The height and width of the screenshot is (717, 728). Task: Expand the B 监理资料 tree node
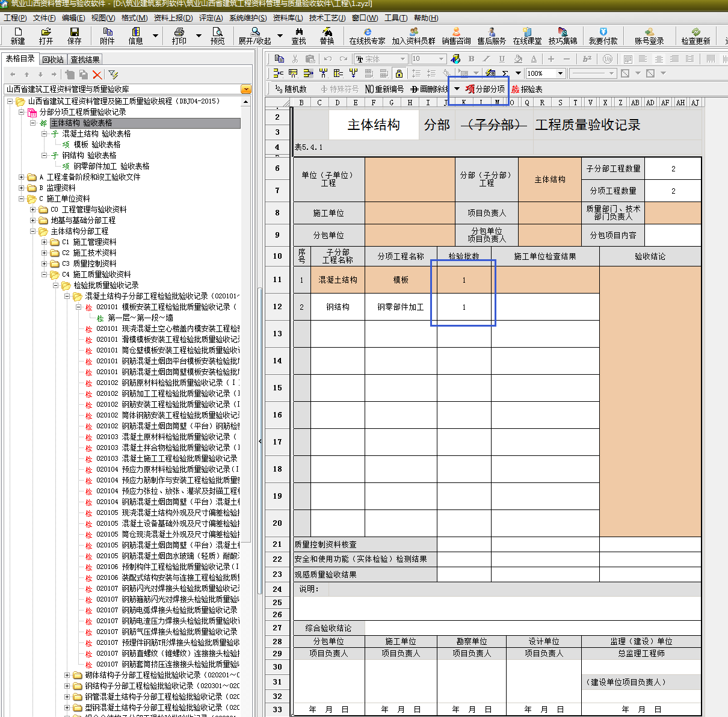22,188
